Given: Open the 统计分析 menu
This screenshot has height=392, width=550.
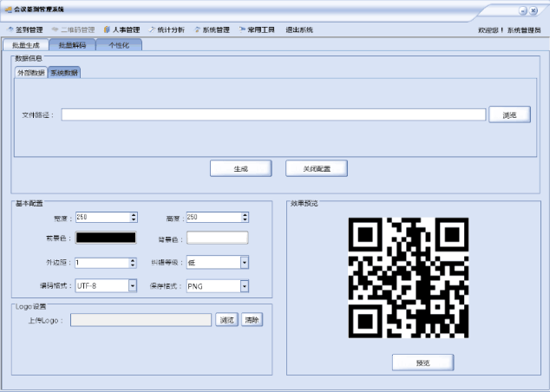Looking at the screenshot, I should coord(167,29).
